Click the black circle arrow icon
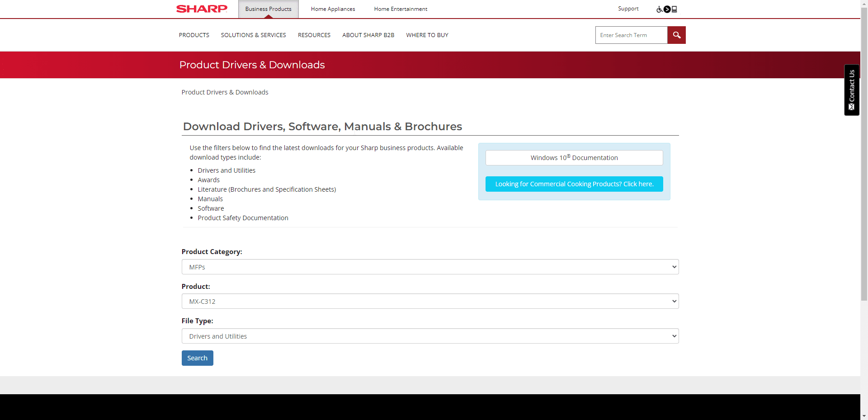Image resolution: width=868 pixels, height=420 pixels. tap(667, 9)
